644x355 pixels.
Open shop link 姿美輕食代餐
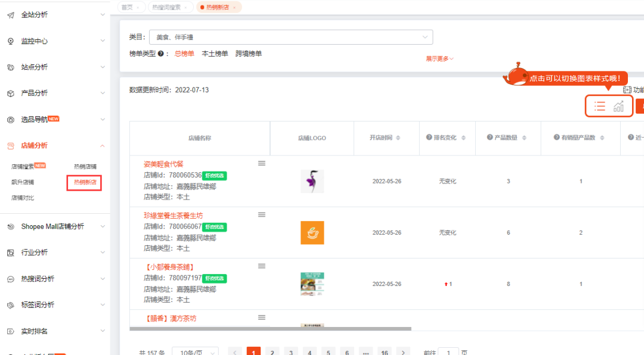[x=163, y=164]
